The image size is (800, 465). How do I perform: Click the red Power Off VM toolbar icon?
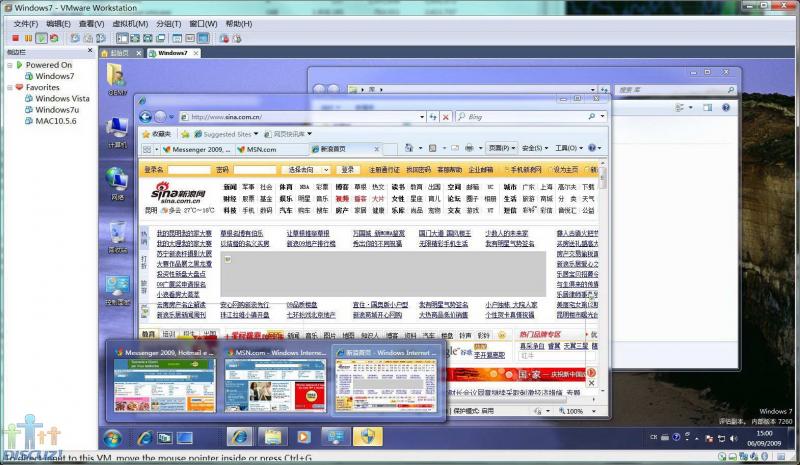click(15, 38)
